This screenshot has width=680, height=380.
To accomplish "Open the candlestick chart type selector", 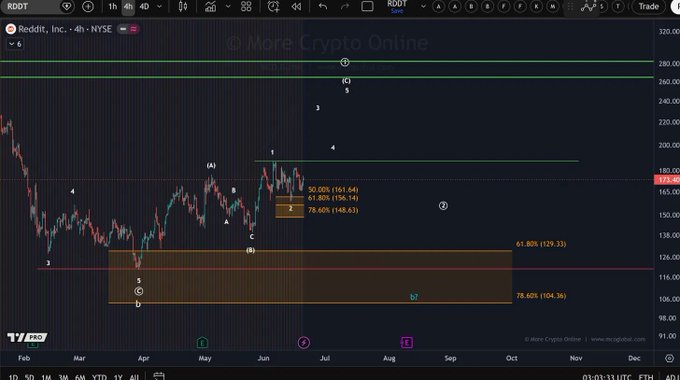I will (x=183, y=7).
